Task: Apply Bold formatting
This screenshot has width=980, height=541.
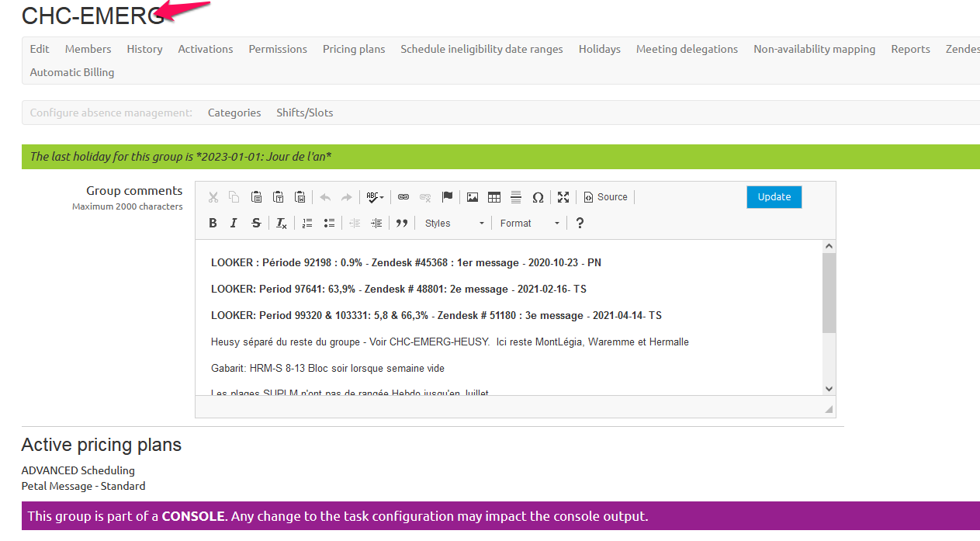Action: pos(213,224)
